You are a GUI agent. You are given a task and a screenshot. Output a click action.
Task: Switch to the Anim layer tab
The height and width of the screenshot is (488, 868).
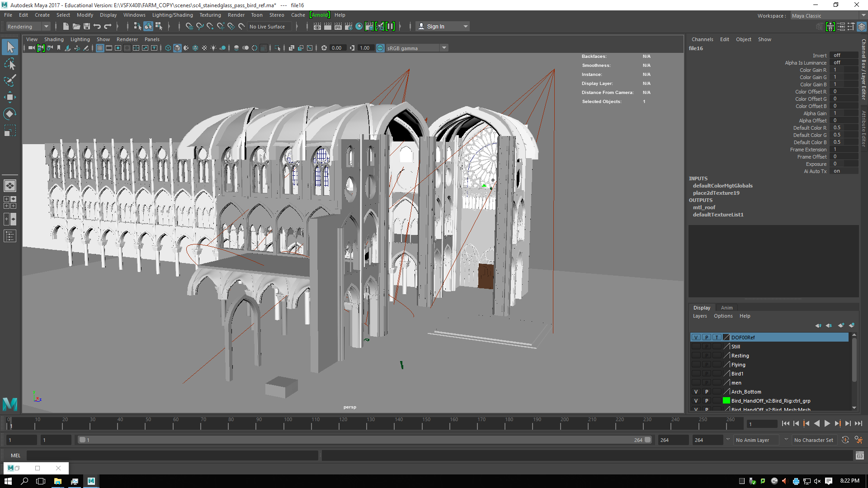[x=726, y=308]
